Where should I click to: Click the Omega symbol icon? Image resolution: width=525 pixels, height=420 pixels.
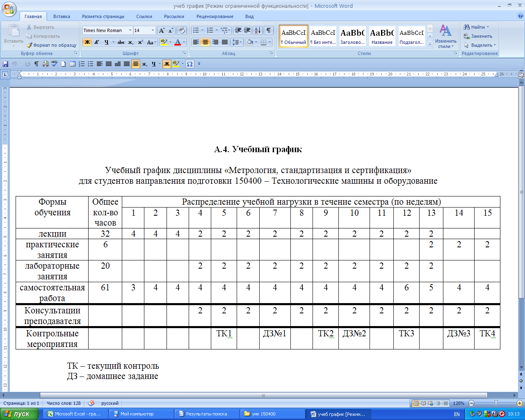click(x=189, y=64)
